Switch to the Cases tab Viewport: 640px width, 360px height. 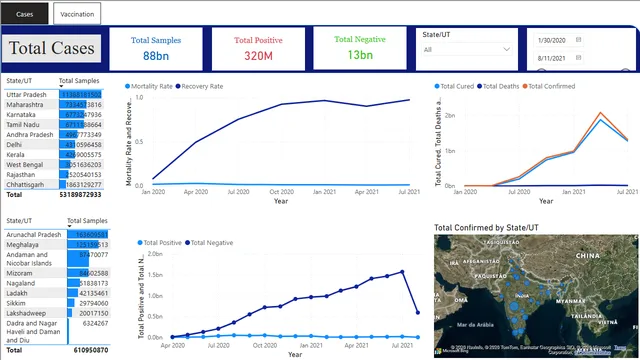coord(24,14)
